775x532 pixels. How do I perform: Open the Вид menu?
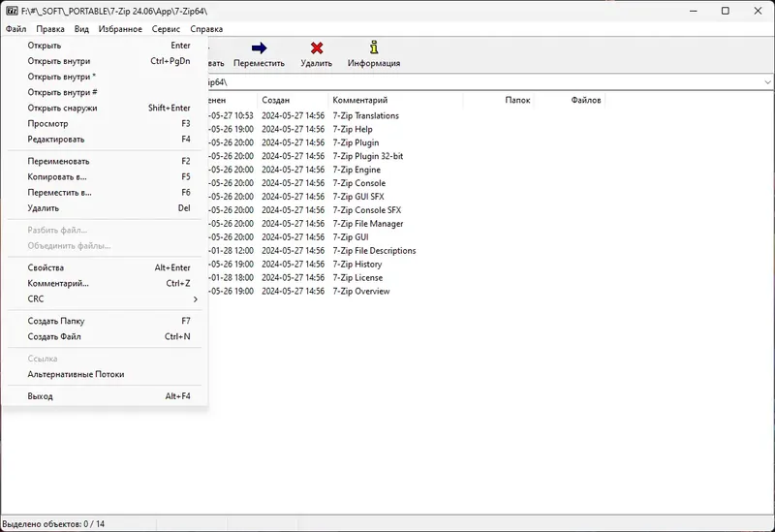point(81,29)
